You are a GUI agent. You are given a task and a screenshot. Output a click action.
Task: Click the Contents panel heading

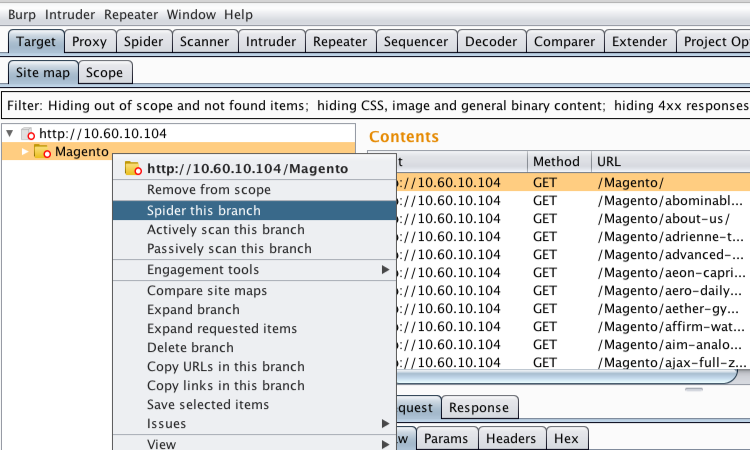click(x=404, y=137)
